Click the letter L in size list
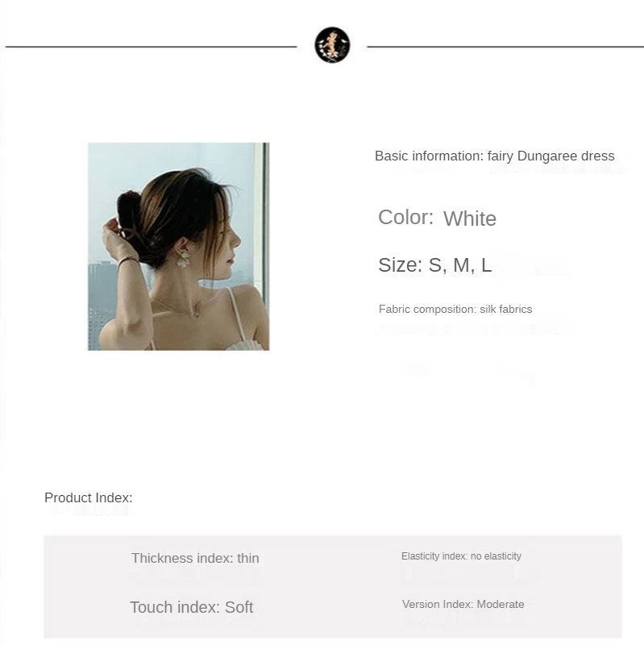 (487, 265)
